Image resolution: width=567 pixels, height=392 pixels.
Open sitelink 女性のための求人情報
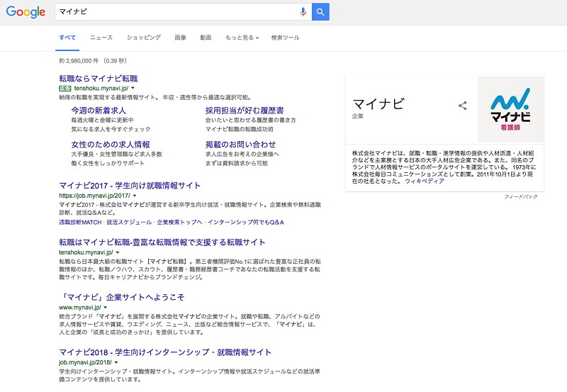111,145
